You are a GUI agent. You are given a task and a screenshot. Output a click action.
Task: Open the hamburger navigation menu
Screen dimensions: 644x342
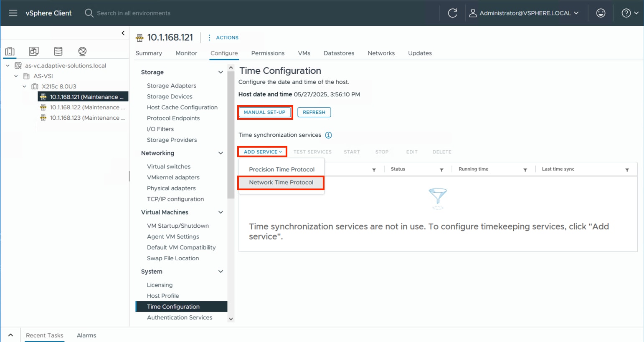click(13, 13)
